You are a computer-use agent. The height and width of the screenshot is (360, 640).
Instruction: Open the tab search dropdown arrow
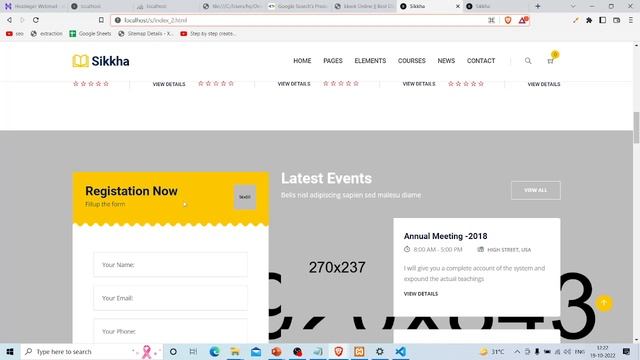pos(573,6)
